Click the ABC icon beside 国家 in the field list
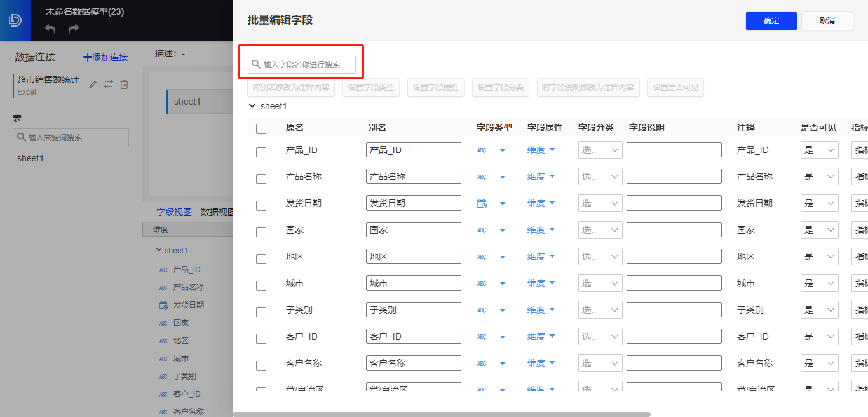868x417 pixels. 163,323
